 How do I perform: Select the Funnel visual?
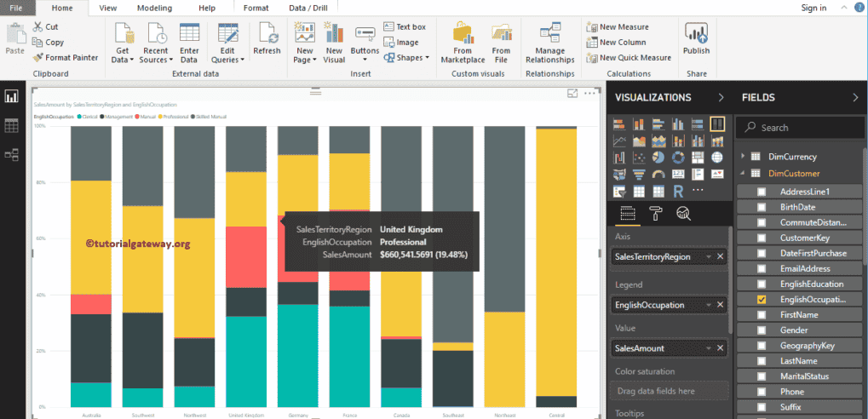pos(639,175)
